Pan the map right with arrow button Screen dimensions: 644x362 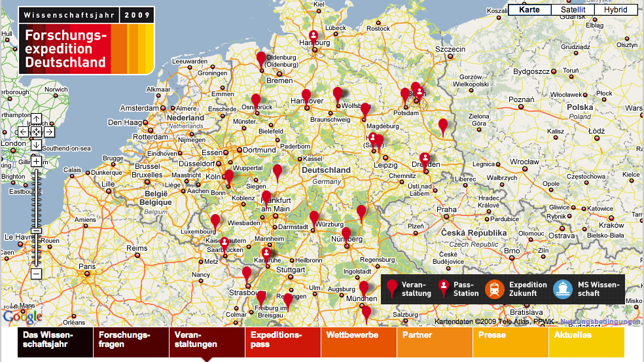pyautogui.click(x=49, y=132)
